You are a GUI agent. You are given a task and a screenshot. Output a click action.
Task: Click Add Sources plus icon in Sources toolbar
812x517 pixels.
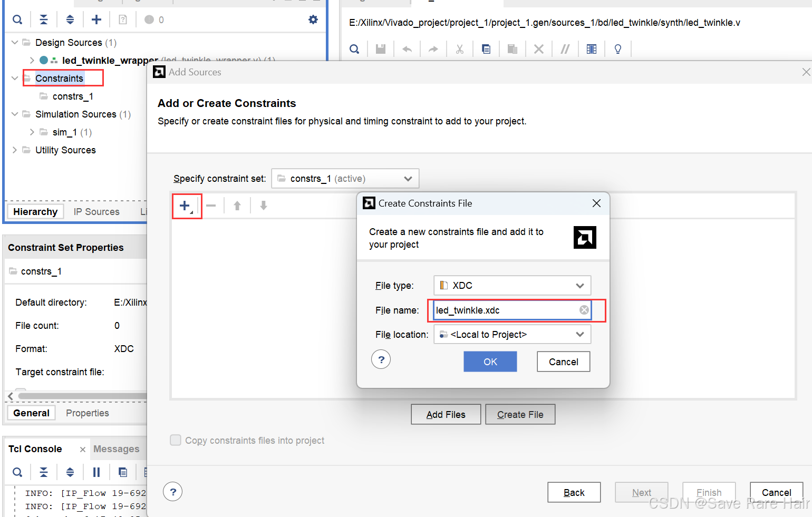(96, 19)
